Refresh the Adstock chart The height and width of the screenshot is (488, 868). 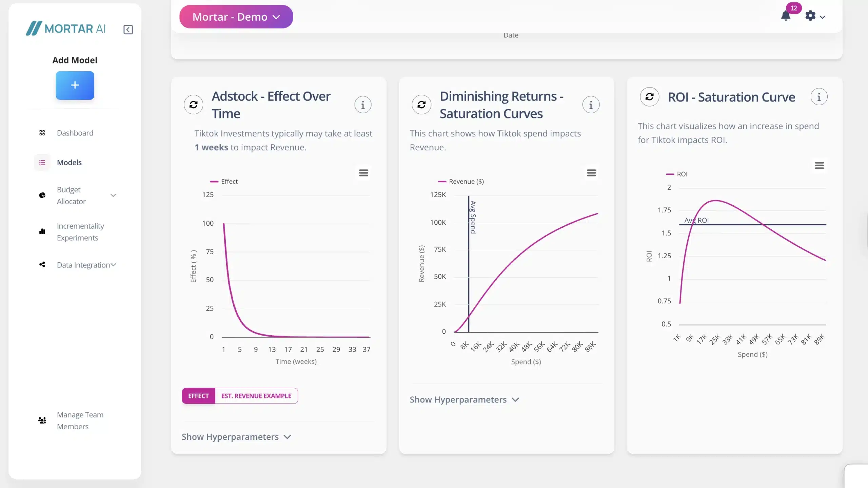(193, 105)
